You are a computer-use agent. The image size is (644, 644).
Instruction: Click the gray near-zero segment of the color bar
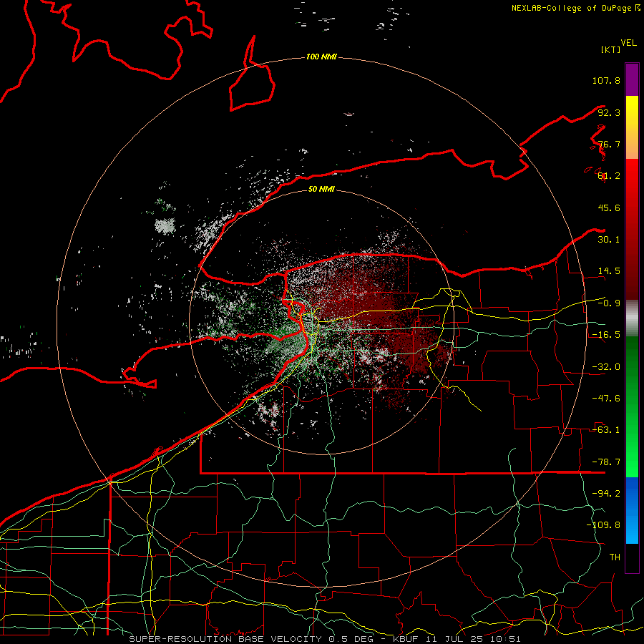[x=632, y=318]
